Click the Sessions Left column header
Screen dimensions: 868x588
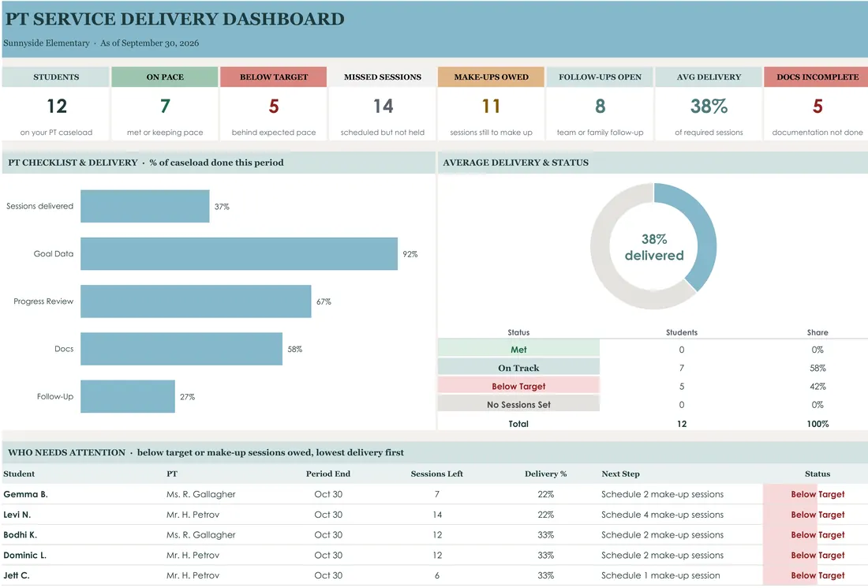pos(437,474)
